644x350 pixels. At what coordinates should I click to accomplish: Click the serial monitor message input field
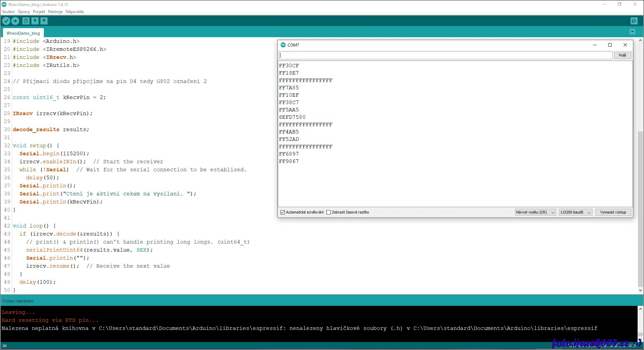coord(446,55)
